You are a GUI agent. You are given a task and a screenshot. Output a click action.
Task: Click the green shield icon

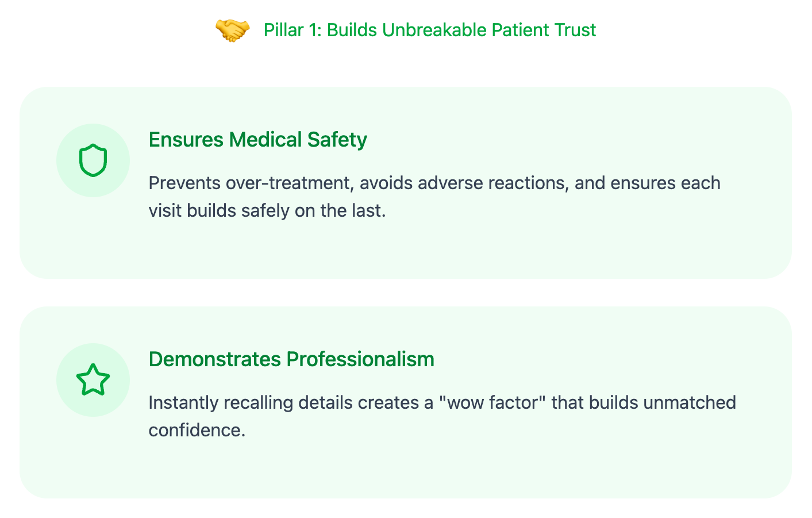(x=93, y=160)
